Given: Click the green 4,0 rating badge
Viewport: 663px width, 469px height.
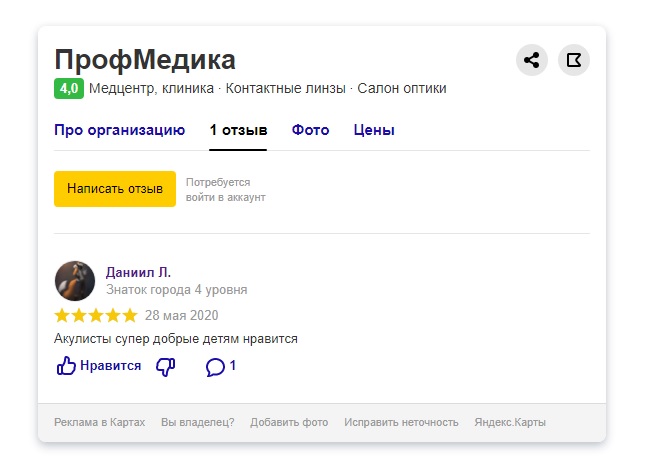Looking at the screenshot, I should click(x=69, y=88).
